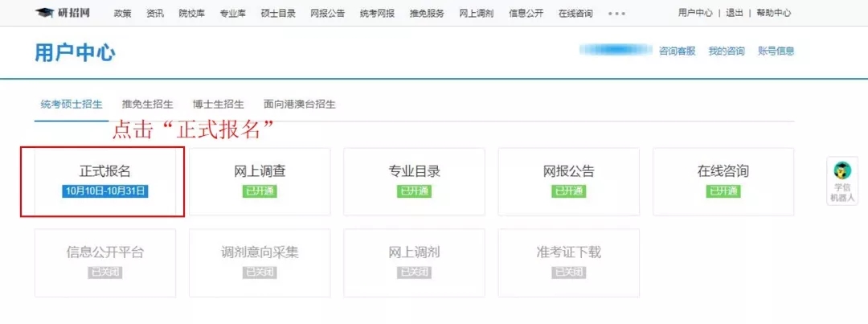
Task: Click the 准考证下载 card
Action: 569,263
